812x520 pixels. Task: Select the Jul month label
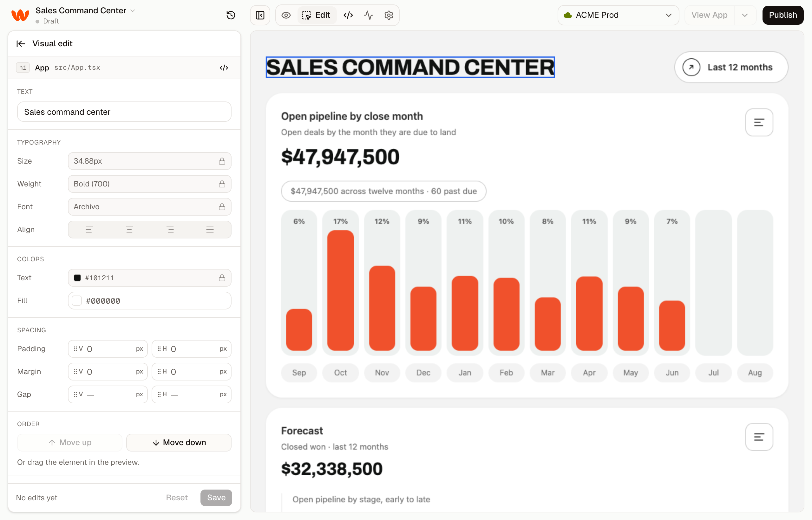[x=713, y=373]
